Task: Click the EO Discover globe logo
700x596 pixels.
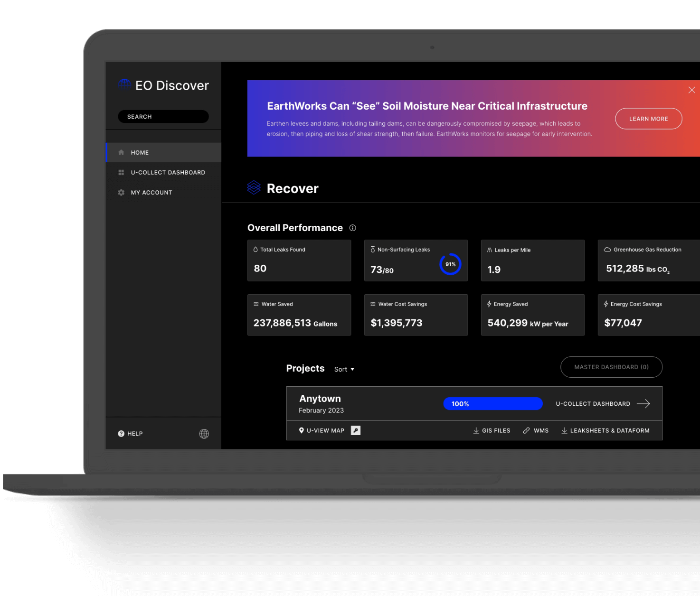Action: coord(124,85)
